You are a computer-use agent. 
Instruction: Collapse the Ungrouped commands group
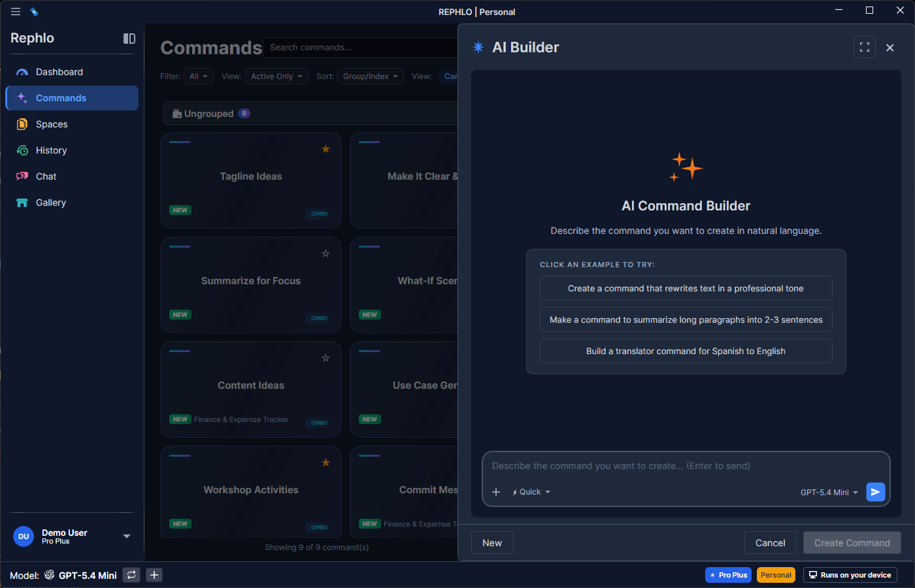(311, 114)
